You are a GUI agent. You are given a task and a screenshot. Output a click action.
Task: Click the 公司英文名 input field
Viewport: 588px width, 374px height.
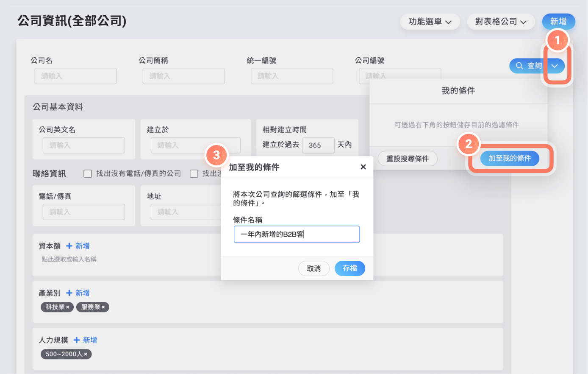(x=84, y=145)
